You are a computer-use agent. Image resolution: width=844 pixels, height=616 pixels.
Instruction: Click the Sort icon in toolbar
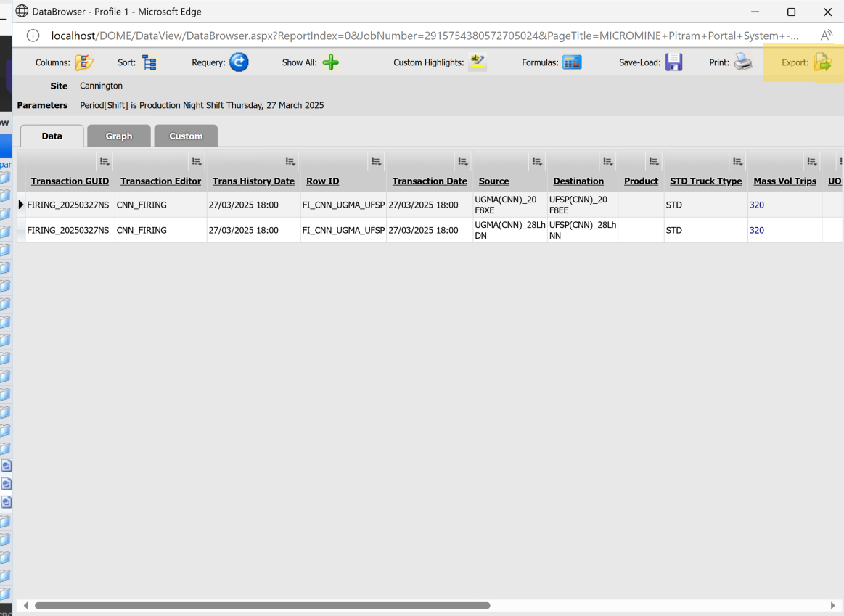pyautogui.click(x=149, y=62)
